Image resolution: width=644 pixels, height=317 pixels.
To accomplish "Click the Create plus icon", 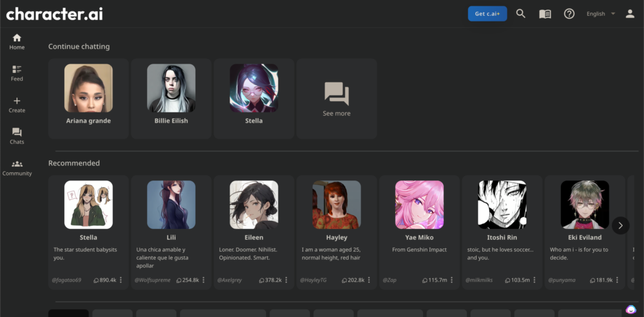I will point(17,104).
